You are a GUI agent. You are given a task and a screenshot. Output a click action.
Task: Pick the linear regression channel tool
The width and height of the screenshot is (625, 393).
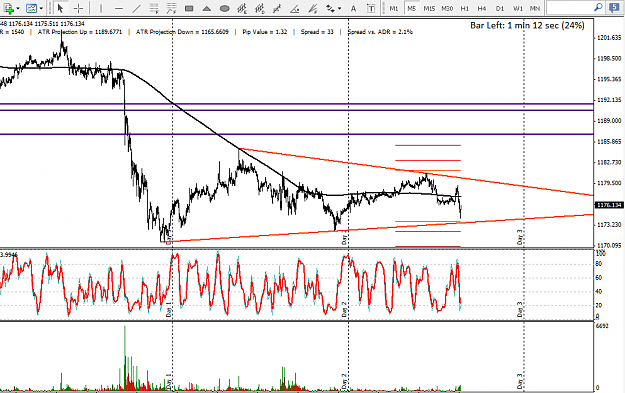[277, 8]
